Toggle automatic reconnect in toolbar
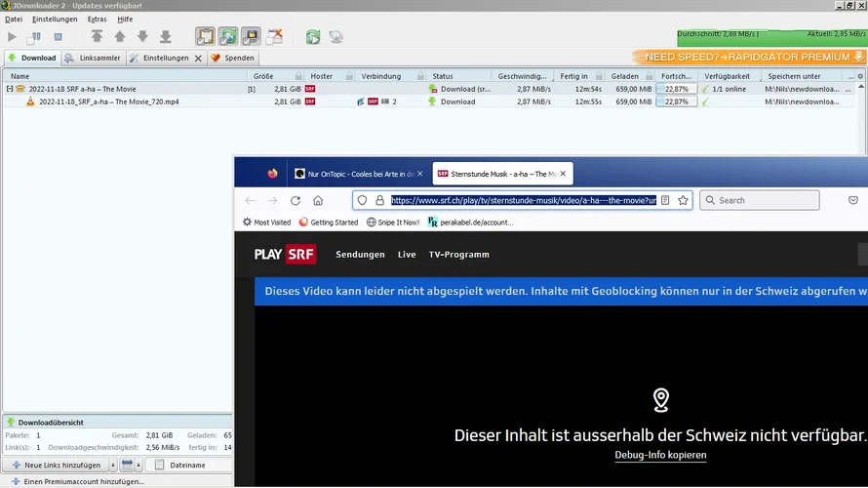The height and width of the screenshot is (488, 868). 227,36
